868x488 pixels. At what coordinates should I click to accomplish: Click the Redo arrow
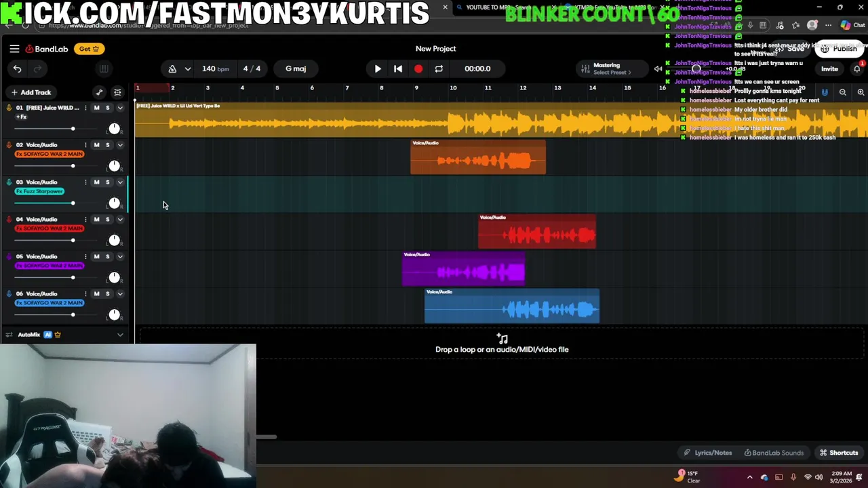pos(38,68)
